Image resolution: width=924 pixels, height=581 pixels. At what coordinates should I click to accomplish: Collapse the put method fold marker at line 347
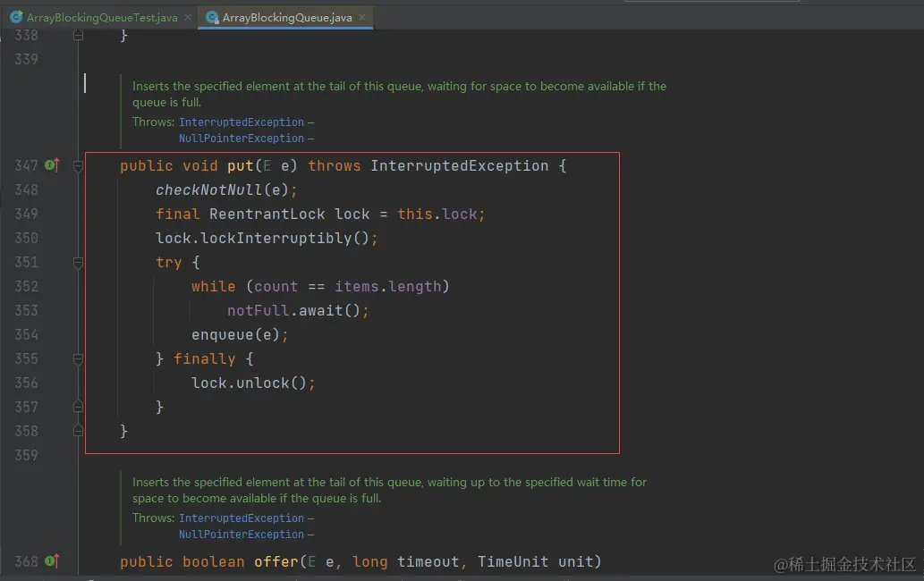coord(78,166)
